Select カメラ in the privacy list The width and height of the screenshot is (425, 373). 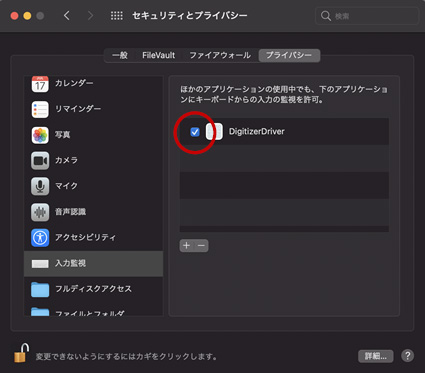tap(94, 161)
